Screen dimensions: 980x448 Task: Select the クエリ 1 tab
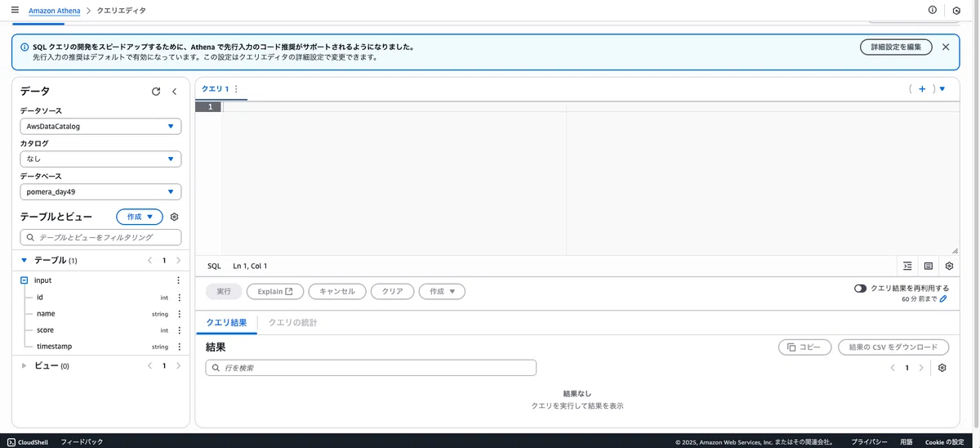pyautogui.click(x=216, y=89)
